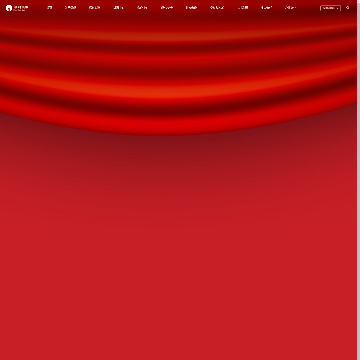Viewport: 360px width, 360px height.
Task: Select the fourth item in the top navigation
Action: click(x=118, y=8)
